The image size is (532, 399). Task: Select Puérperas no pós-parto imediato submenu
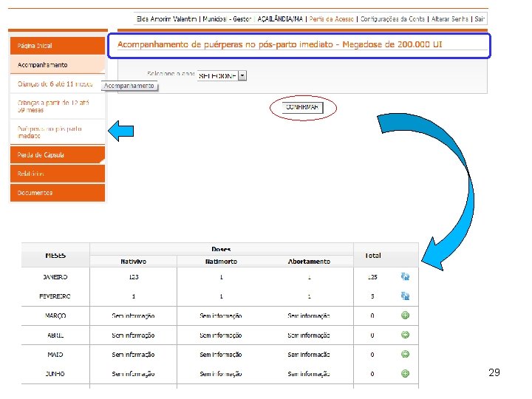pyautogui.click(x=58, y=132)
